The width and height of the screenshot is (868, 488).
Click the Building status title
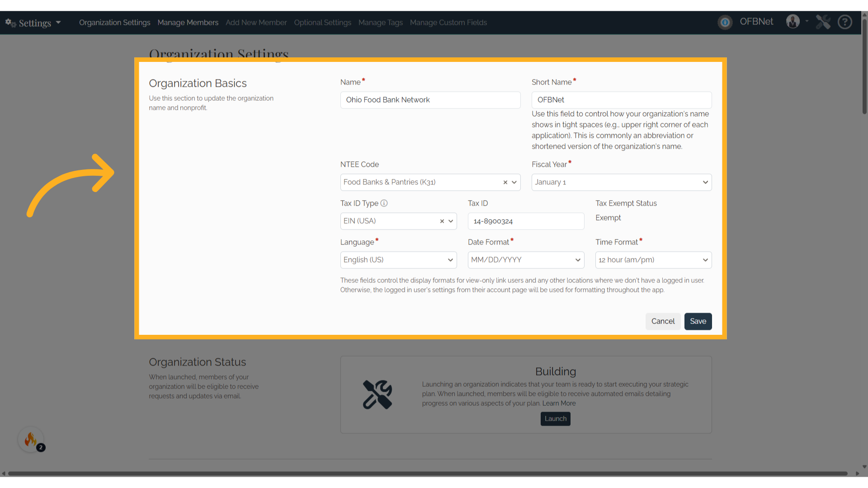(x=556, y=371)
